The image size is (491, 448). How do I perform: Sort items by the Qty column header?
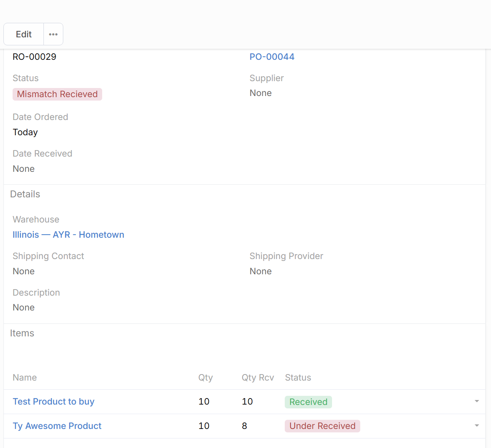205,378
